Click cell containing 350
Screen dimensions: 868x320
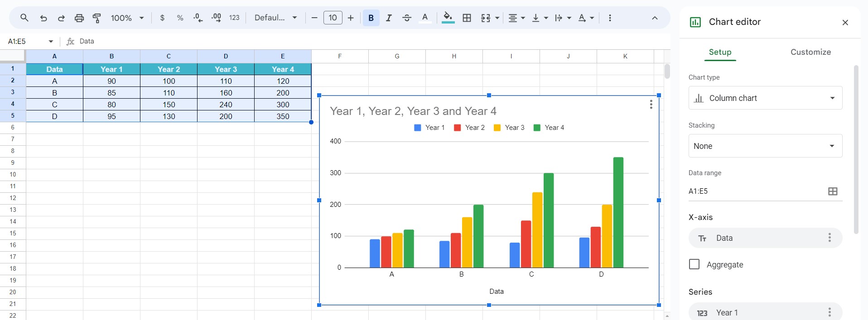click(x=283, y=116)
